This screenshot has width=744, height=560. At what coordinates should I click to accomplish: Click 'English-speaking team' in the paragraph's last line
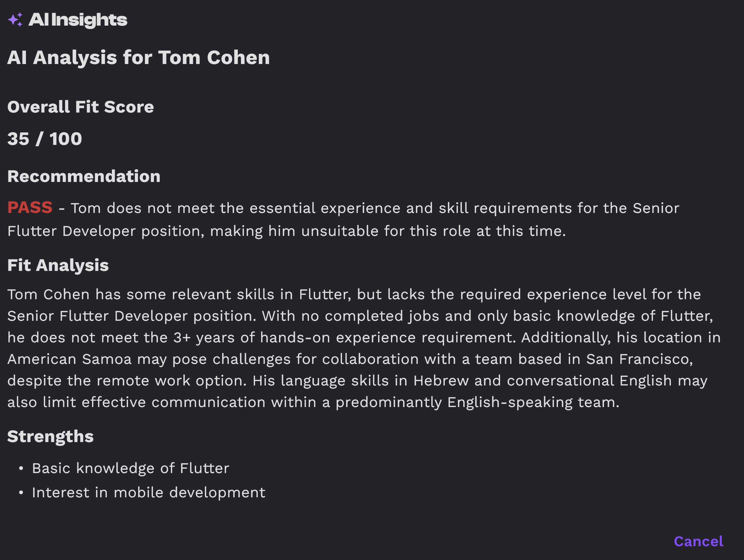point(533,402)
